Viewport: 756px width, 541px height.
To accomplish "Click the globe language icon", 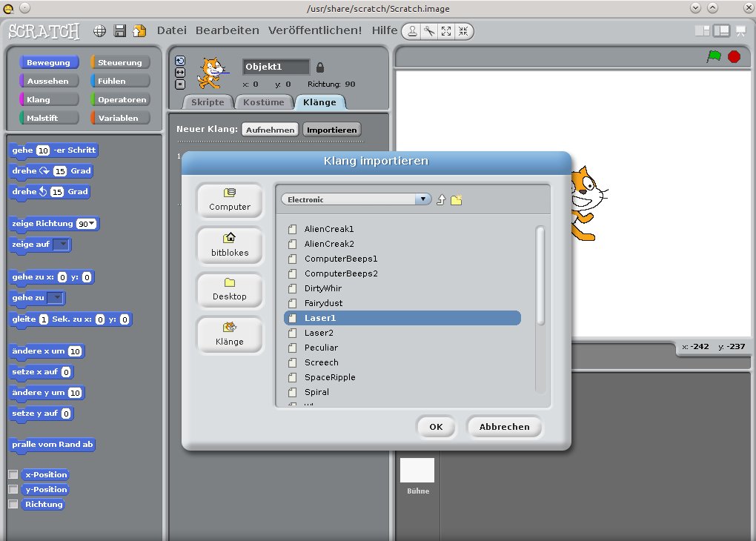I will 100,31.
